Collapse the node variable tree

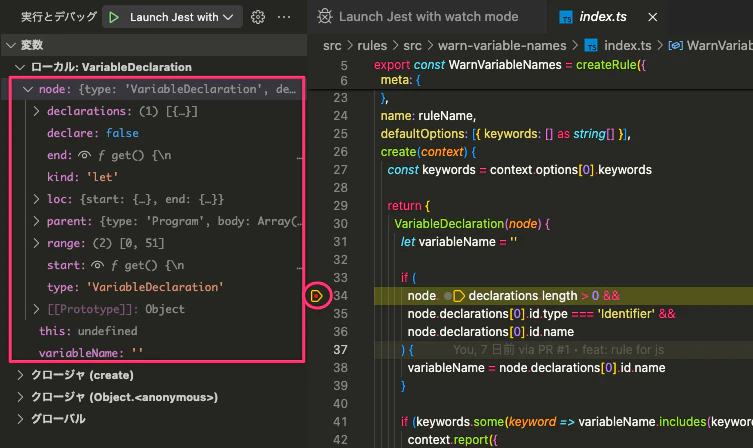tap(28, 89)
